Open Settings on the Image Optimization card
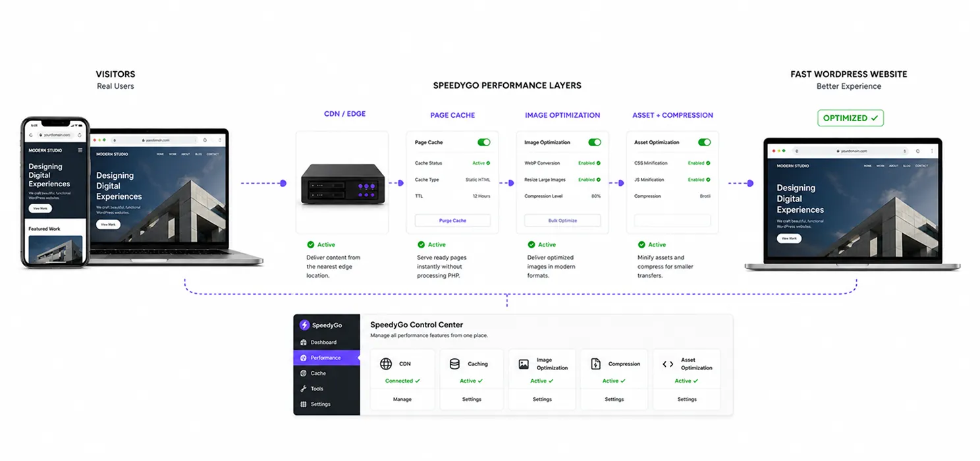The width and height of the screenshot is (980, 461). (x=542, y=399)
